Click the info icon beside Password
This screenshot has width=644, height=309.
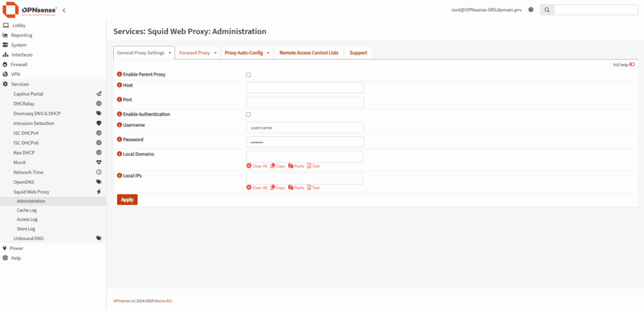[119, 139]
